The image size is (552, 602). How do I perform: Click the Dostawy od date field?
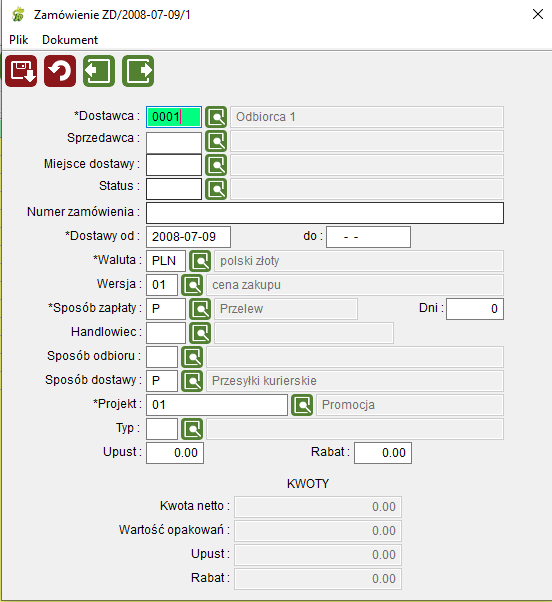pyautogui.click(x=188, y=237)
